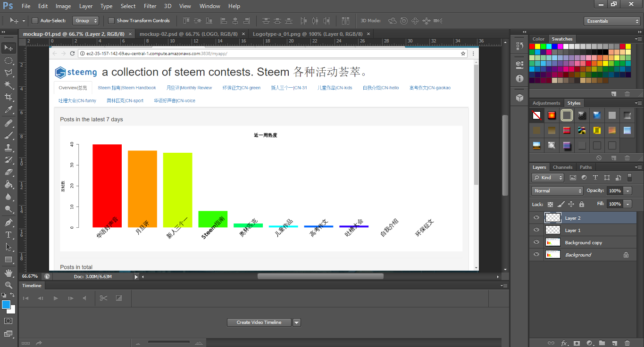Switch to the mockup-02.psd document tab
Screen dimensions: 644x347
click(191, 34)
